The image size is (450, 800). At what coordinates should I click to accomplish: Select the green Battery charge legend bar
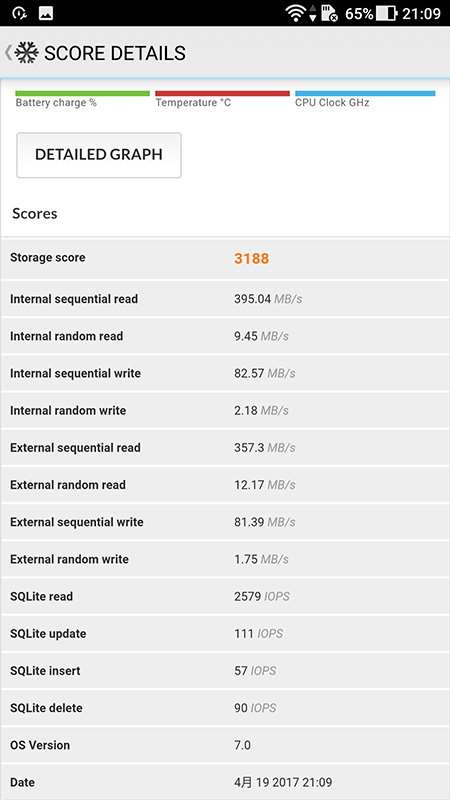pos(83,94)
